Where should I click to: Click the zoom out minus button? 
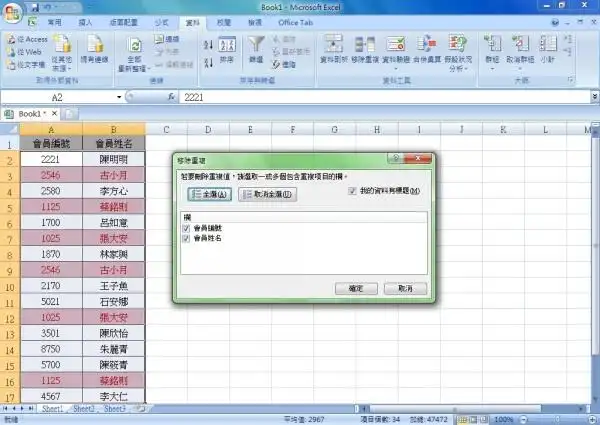[x=525, y=420]
